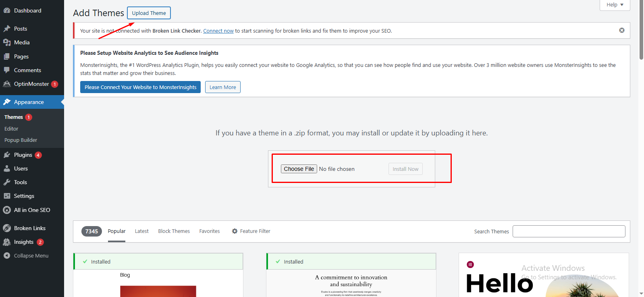Click the Dashboard icon in sidebar
Screen dimensions: 644x297
7,10
